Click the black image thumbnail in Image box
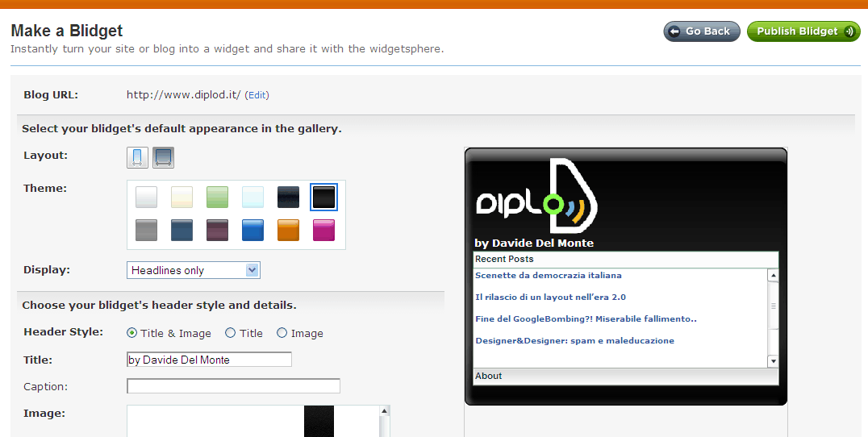The image size is (868, 437). click(x=319, y=421)
